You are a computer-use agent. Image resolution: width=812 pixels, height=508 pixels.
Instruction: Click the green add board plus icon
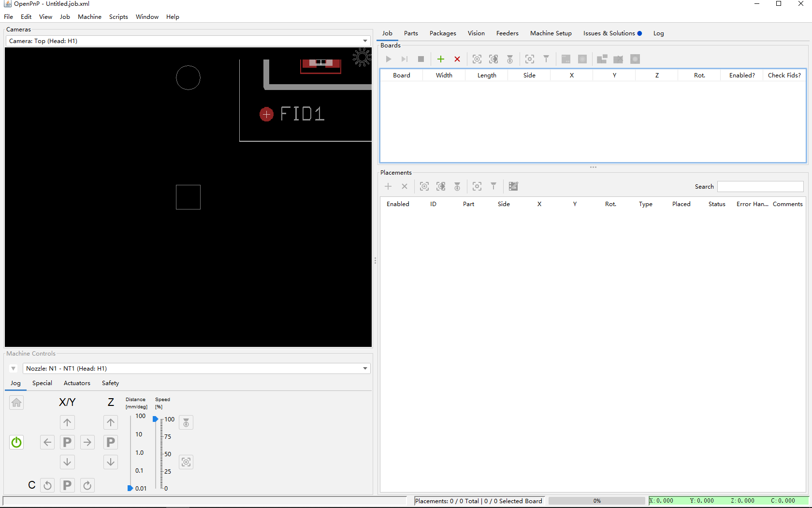click(x=440, y=59)
